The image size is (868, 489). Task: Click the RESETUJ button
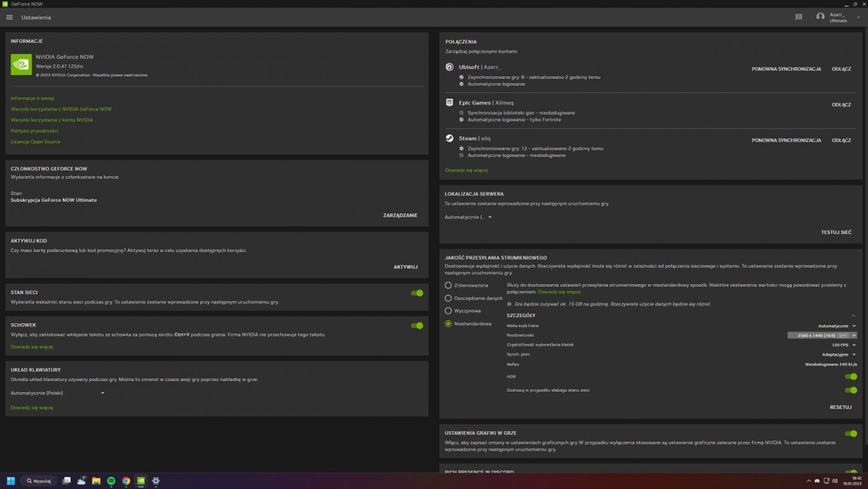click(x=841, y=407)
